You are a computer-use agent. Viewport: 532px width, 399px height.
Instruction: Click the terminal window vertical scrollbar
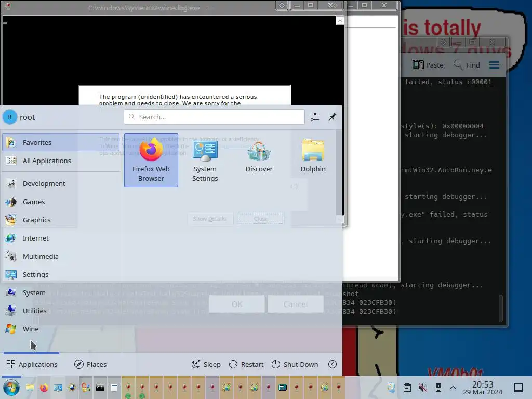click(x=501, y=308)
